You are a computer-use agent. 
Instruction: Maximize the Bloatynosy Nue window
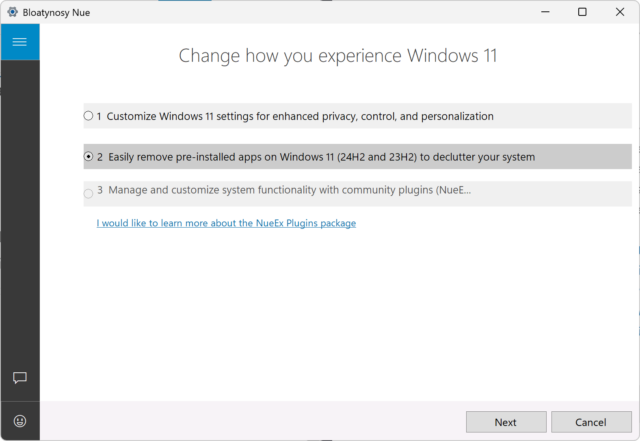[582, 12]
